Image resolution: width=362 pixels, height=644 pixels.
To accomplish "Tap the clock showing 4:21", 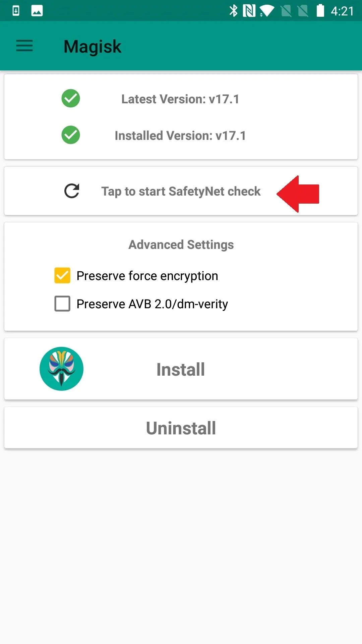I will pyautogui.click(x=342, y=11).
